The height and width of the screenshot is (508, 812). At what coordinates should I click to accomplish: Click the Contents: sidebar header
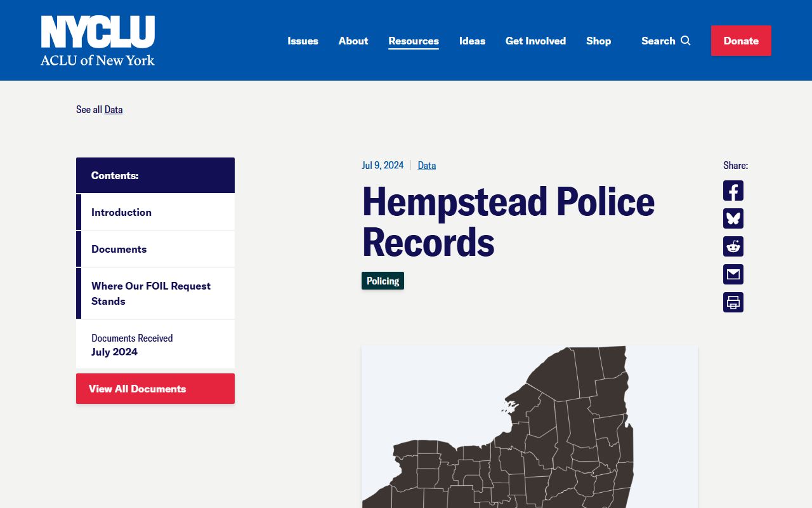[155, 175]
